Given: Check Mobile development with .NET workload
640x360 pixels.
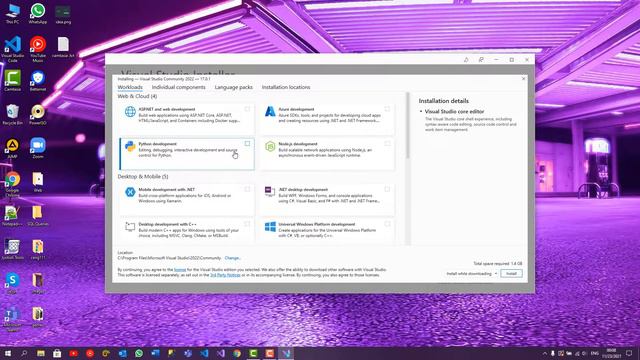Looking at the screenshot, I should [x=247, y=189].
